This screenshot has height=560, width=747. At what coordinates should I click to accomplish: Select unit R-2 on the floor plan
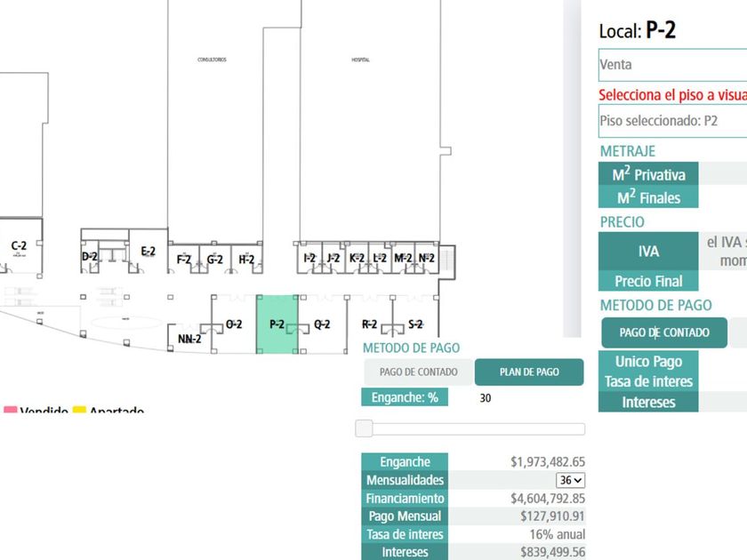click(x=369, y=324)
